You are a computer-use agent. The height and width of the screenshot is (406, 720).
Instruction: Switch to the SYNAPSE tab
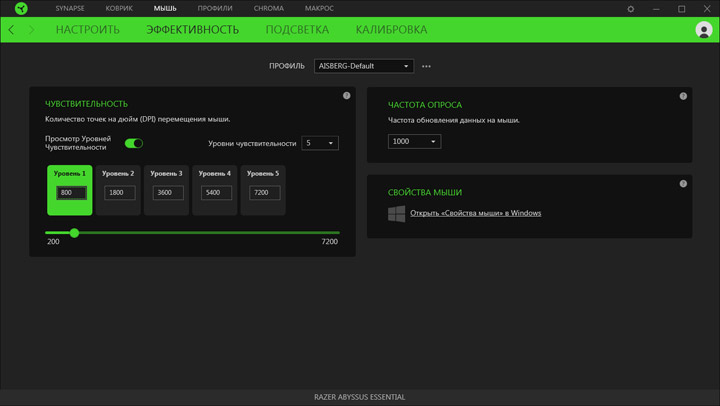pos(70,8)
